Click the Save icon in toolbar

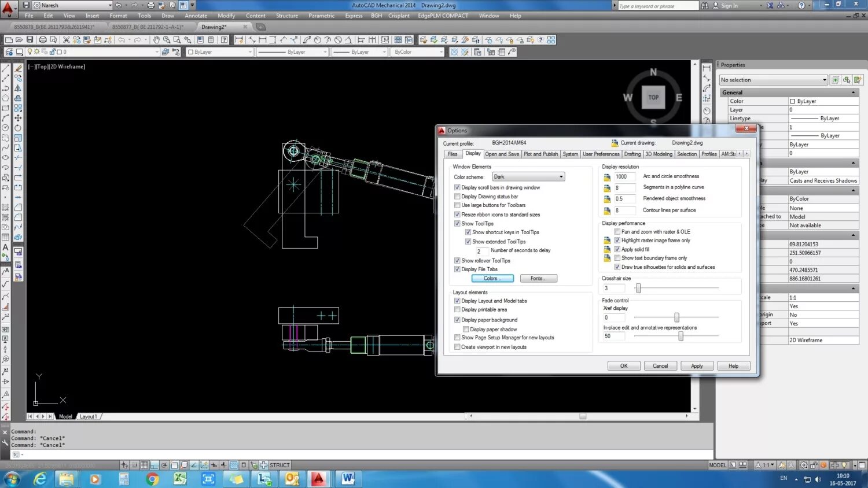coord(30,40)
